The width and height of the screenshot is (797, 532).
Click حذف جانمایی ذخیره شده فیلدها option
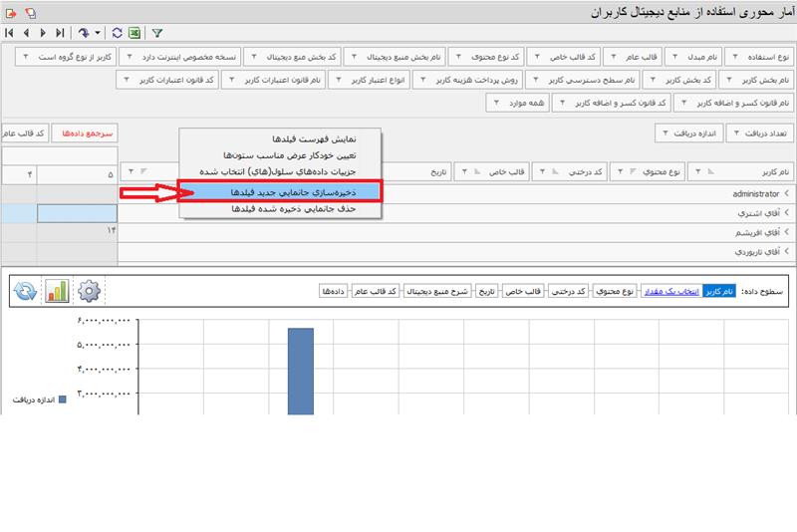(280, 209)
